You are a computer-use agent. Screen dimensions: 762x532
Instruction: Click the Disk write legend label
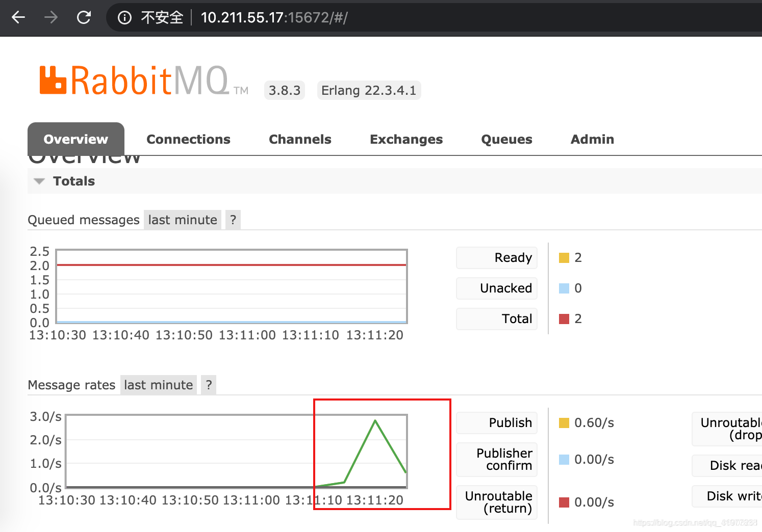tap(727, 496)
